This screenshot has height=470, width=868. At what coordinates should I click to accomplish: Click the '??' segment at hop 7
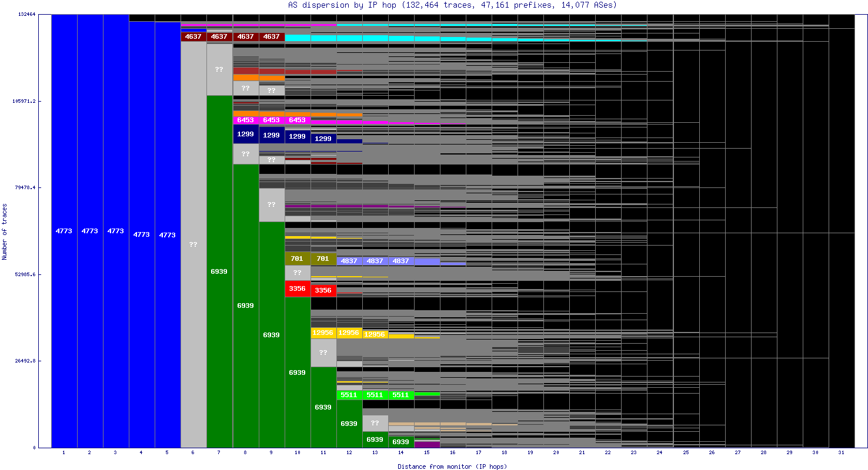[219, 69]
